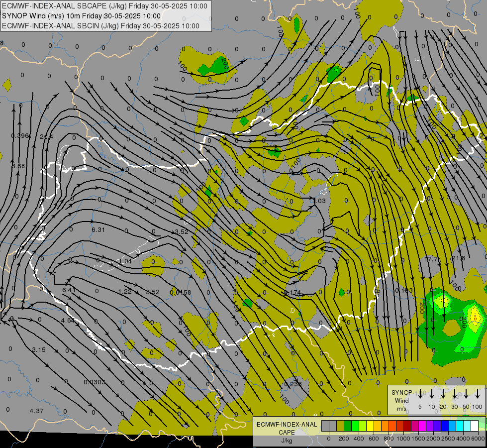487x448 pixels.
Task: Click the 0.0303 value on the map
Action: 95,382
